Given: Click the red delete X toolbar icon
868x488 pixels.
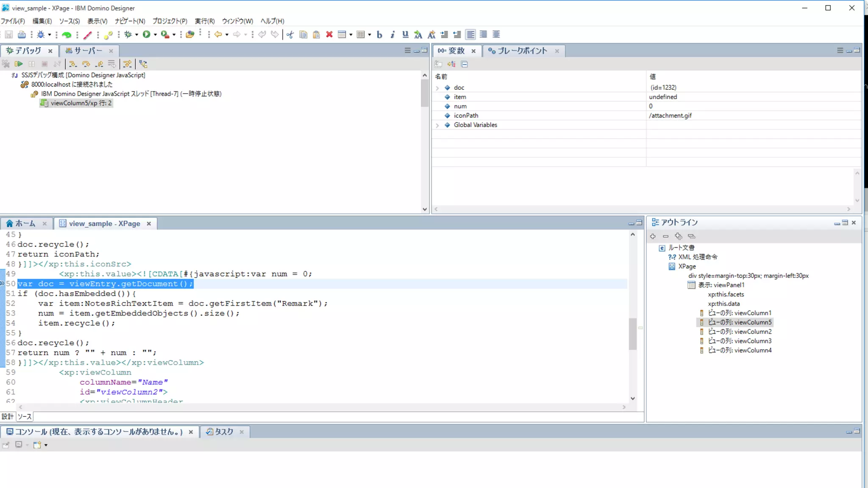Looking at the screenshot, I should 329,35.
